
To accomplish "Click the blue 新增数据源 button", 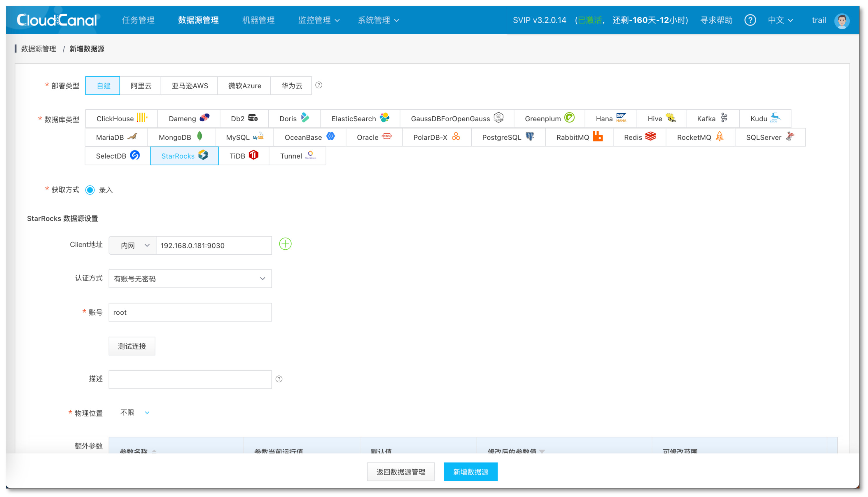I will (470, 472).
